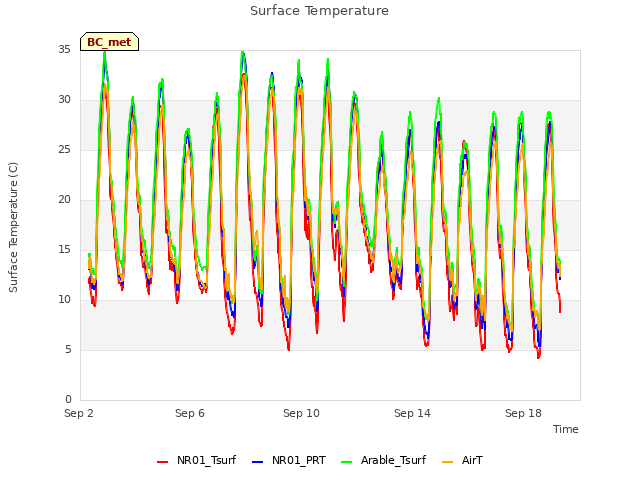640x480 pixels.
Task: Click the 35 y-axis tick label
Action: click(x=64, y=50)
